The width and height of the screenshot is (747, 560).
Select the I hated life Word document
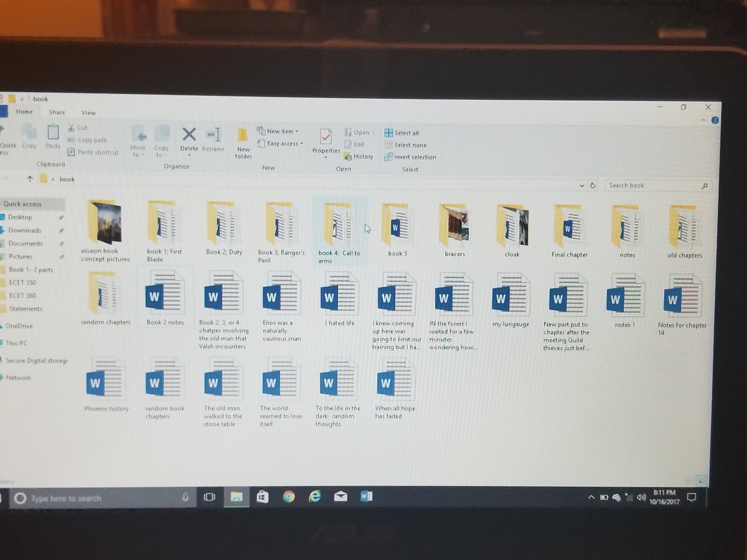pyautogui.click(x=340, y=299)
